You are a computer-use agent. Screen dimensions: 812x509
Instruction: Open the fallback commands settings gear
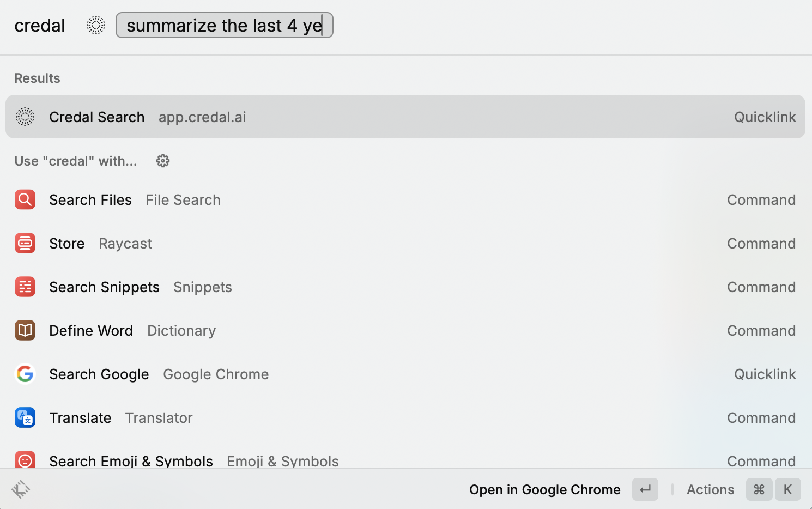(x=162, y=161)
